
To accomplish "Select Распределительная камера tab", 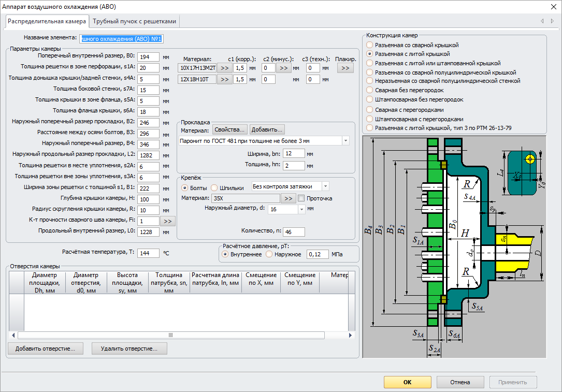I will pyautogui.click(x=47, y=21).
